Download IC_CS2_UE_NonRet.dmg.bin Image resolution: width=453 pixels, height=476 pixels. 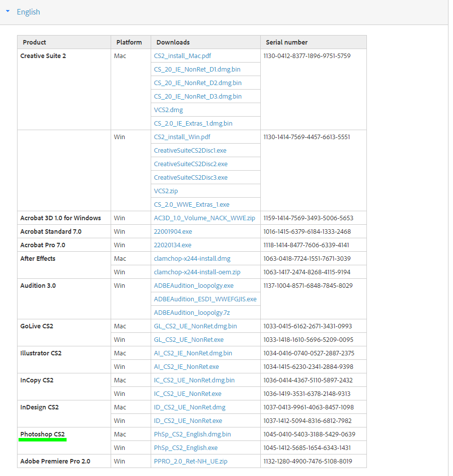[x=194, y=380]
